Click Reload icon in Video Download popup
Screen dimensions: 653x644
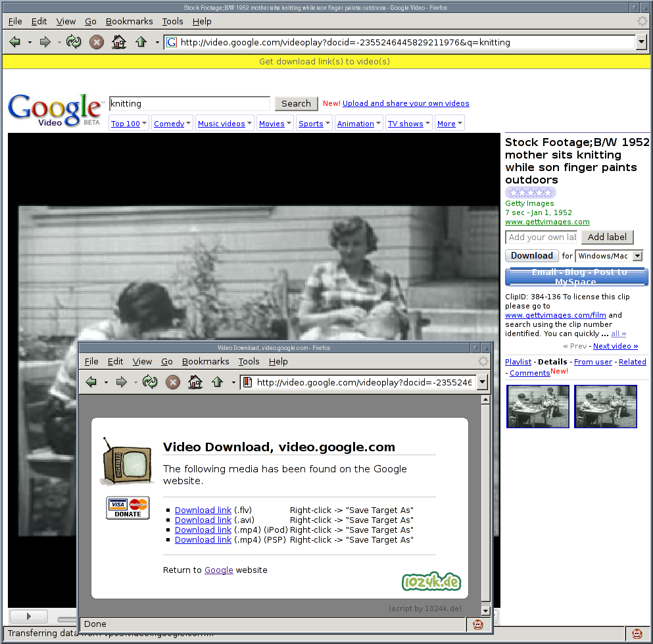pos(150,382)
